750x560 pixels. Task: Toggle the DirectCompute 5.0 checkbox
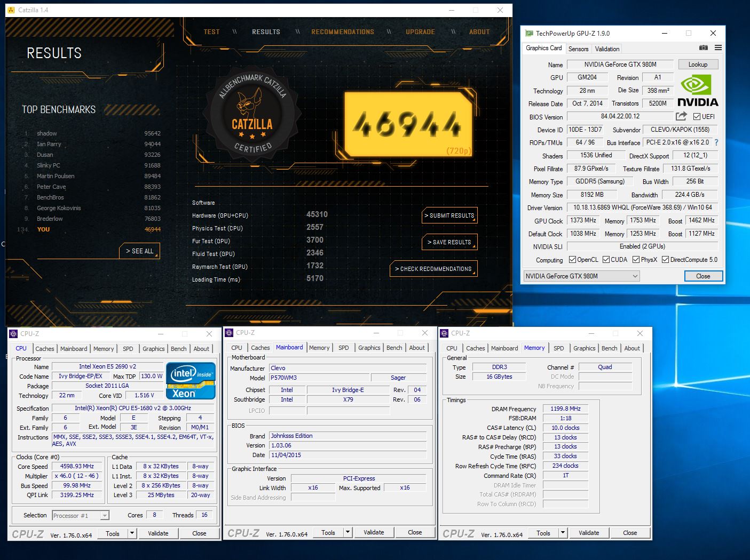point(665,260)
